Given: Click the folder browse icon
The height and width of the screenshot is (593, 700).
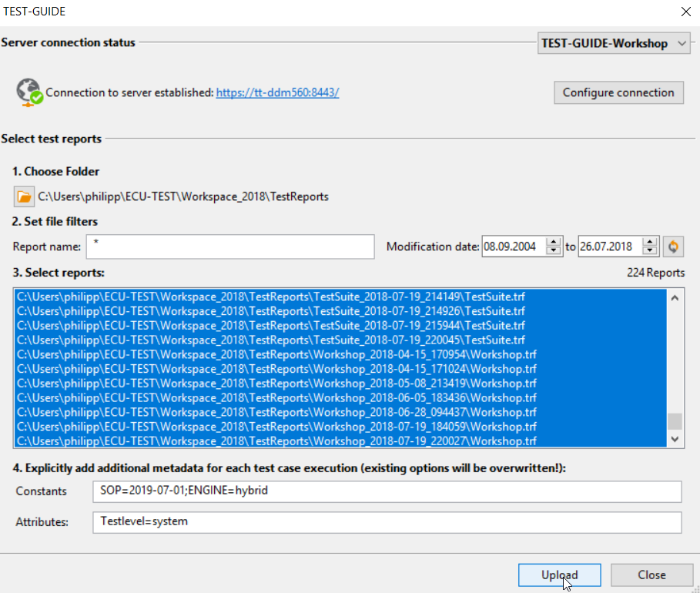Looking at the screenshot, I should [x=24, y=197].
